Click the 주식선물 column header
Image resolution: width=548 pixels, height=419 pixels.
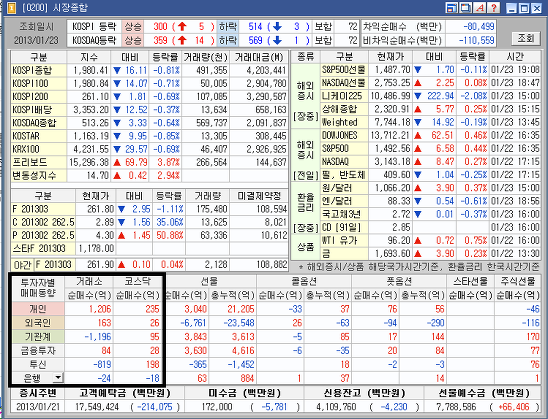pos(517,281)
